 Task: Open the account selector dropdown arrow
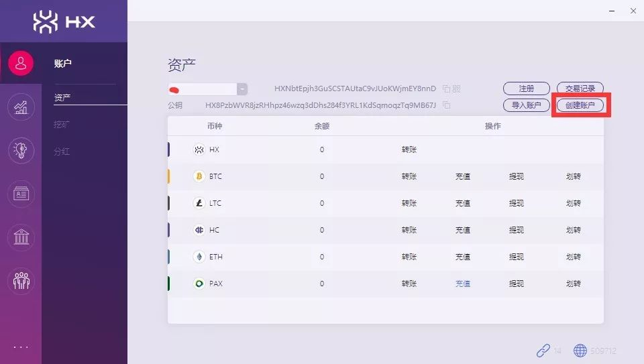coord(242,89)
